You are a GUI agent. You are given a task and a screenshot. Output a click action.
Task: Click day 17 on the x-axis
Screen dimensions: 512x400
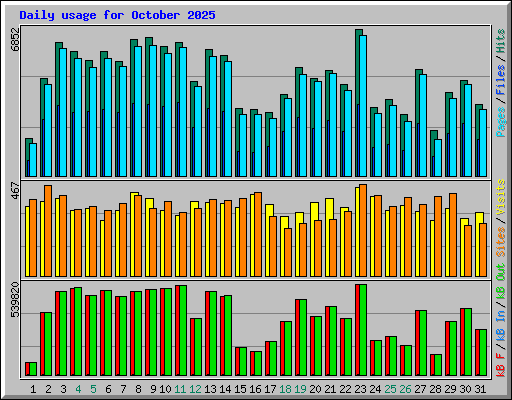[270, 389]
